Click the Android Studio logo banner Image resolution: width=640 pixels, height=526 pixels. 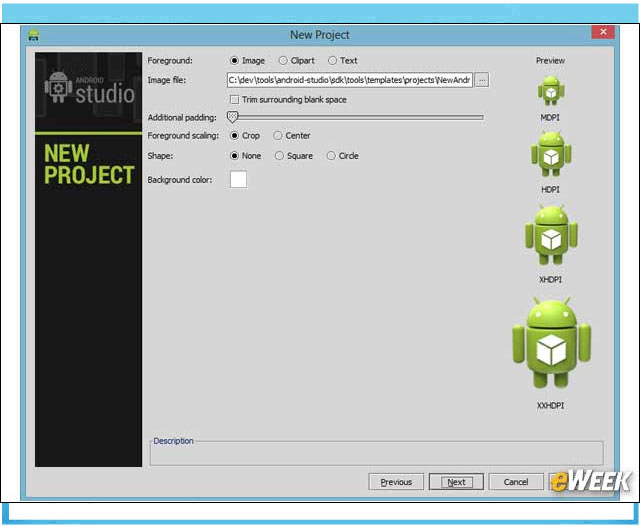point(89,91)
